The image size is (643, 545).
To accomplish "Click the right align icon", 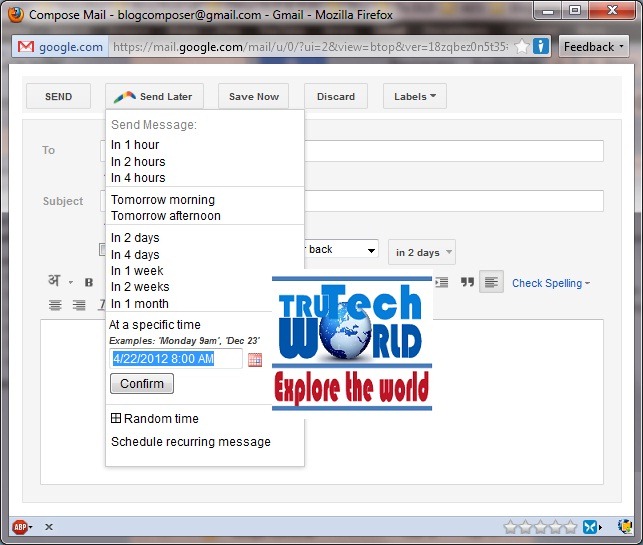I will tap(79, 305).
